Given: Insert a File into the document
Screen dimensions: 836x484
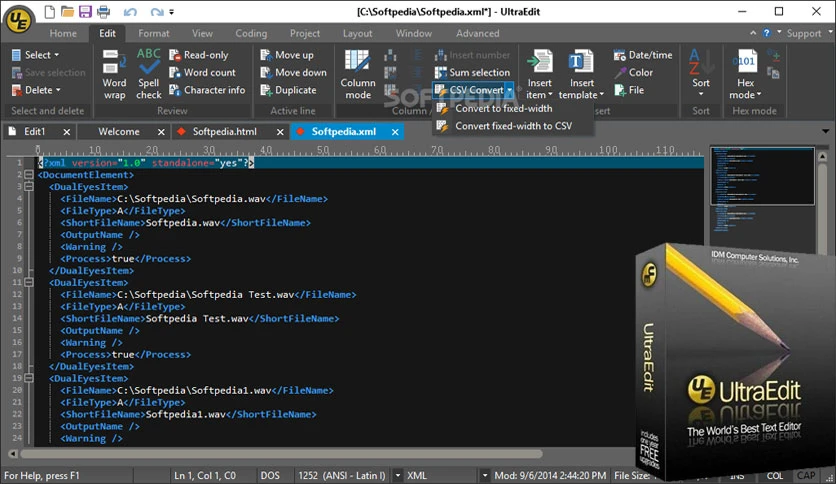Looking at the screenshot, I should 629,90.
